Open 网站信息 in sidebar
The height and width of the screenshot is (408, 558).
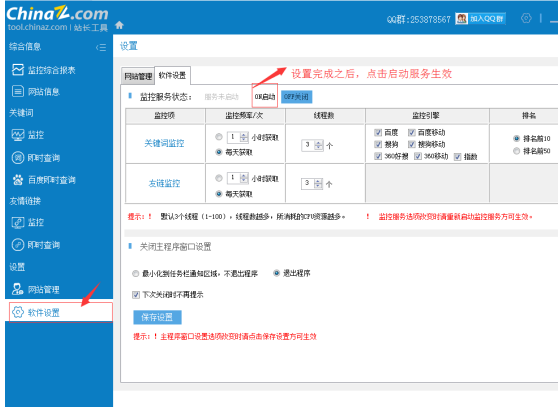coord(36,91)
